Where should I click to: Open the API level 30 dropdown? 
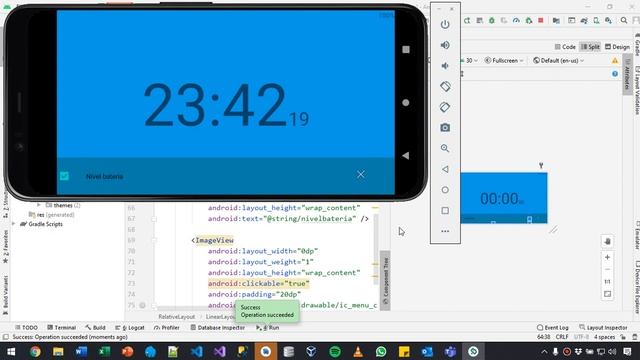tap(469, 60)
